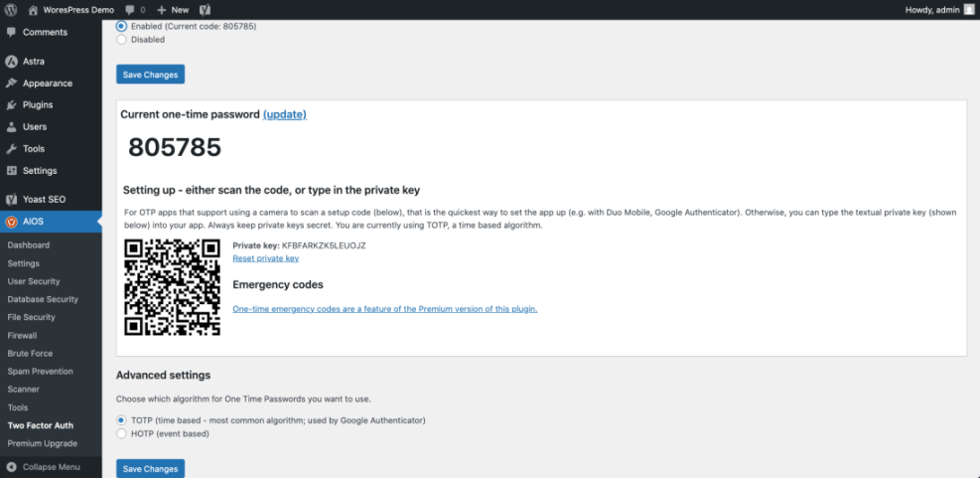
Task: Open comments bubble in admin bar
Action: coord(129,10)
